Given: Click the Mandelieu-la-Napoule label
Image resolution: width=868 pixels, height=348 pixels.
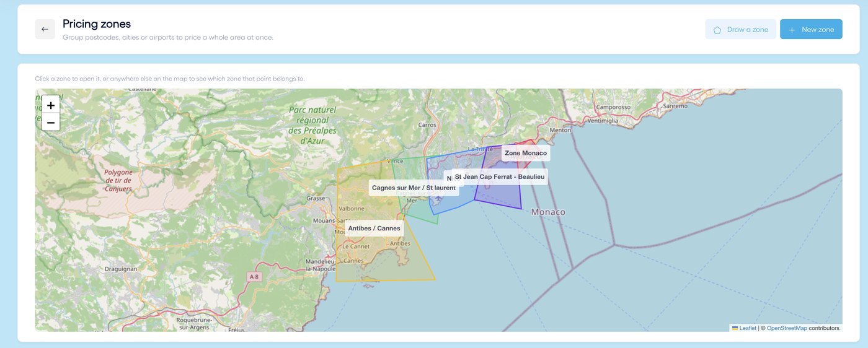Looking at the screenshot, I should [x=321, y=266].
